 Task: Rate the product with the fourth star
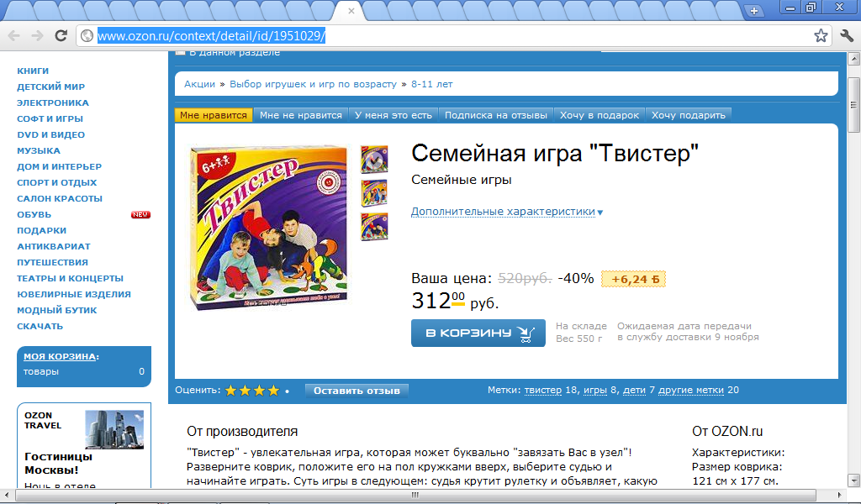coord(273,391)
